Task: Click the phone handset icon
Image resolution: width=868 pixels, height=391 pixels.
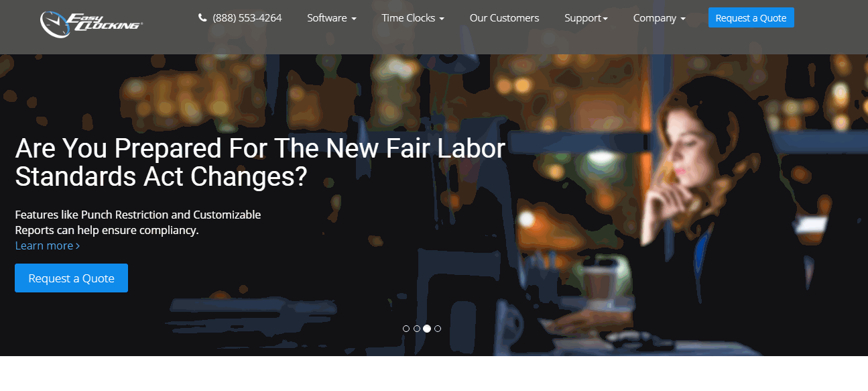Action: click(202, 18)
